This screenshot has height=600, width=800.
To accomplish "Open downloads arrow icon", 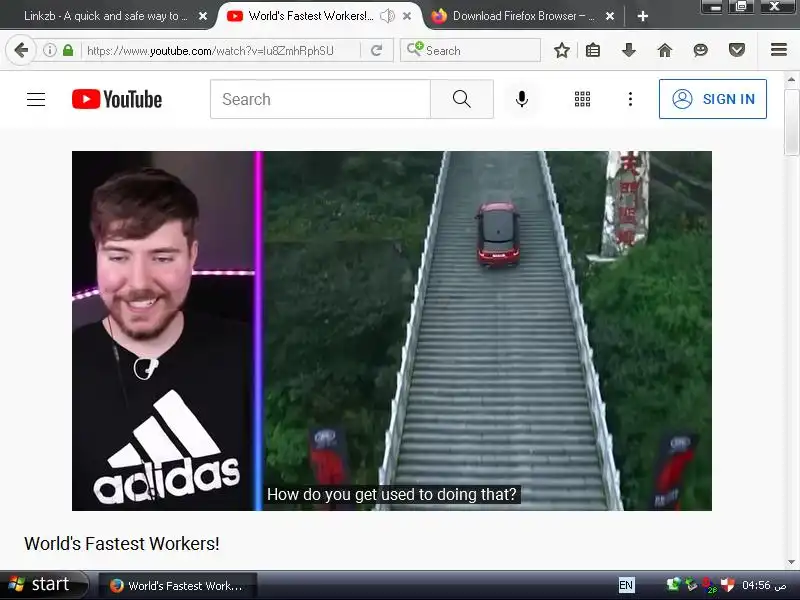I will tap(629, 50).
